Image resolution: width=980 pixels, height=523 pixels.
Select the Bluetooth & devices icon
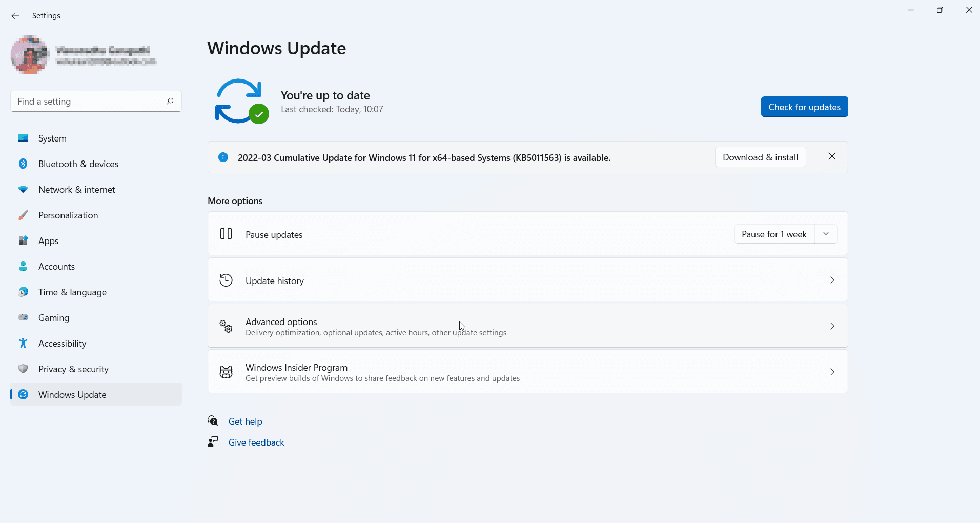tap(23, 164)
